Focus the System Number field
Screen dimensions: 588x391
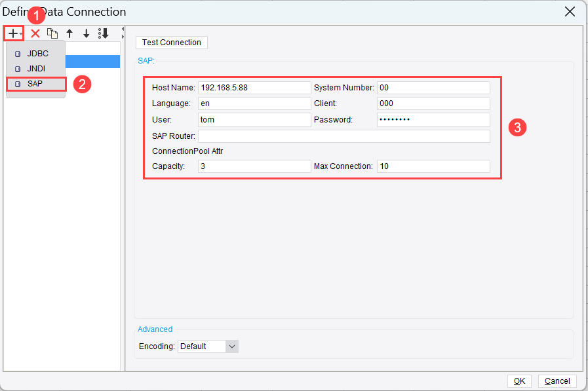(433, 88)
